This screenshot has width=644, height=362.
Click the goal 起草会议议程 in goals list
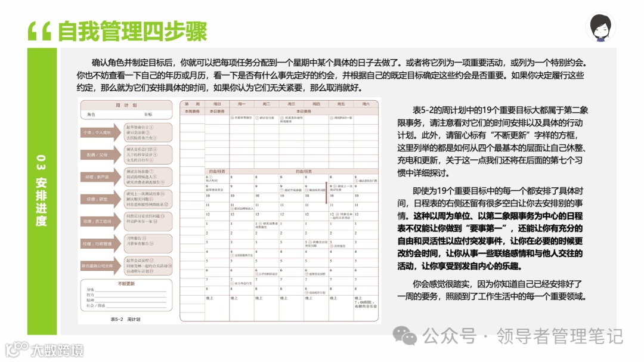click(140, 261)
